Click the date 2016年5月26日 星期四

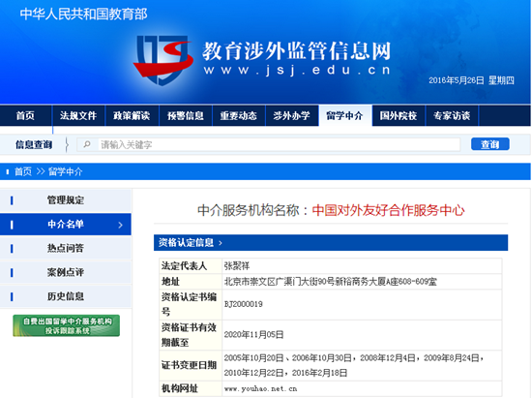(x=471, y=80)
